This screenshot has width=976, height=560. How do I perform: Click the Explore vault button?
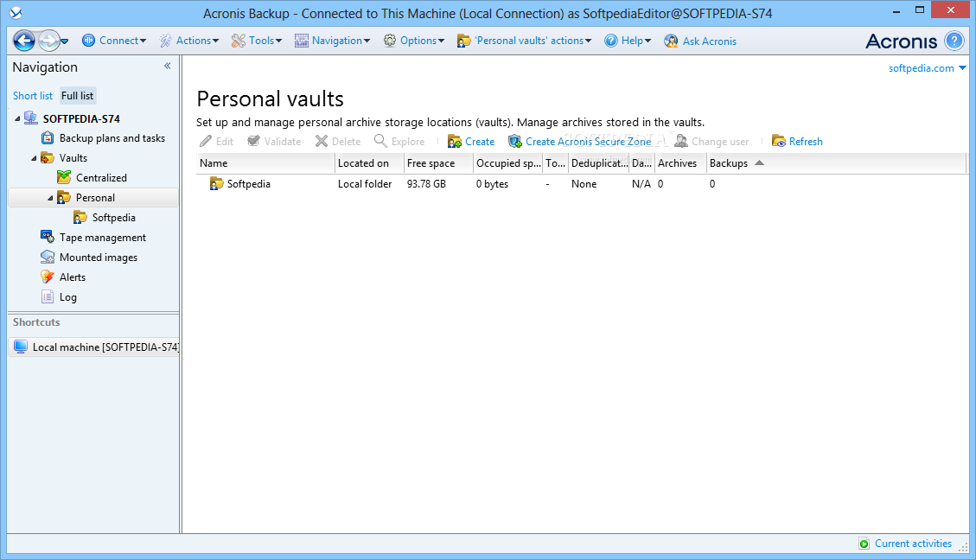pyautogui.click(x=399, y=141)
